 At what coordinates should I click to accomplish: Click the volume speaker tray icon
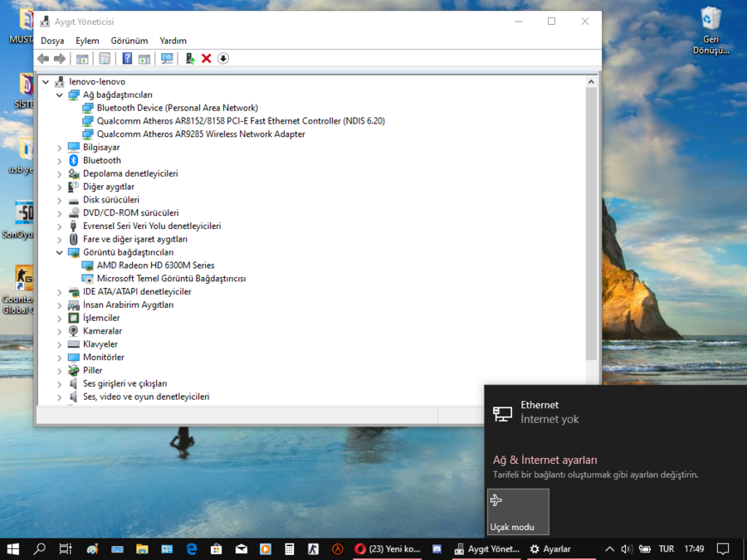coord(627,549)
